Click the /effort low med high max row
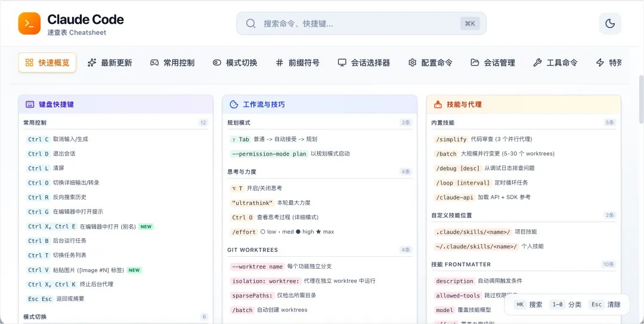644x324 pixels. [320, 232]
